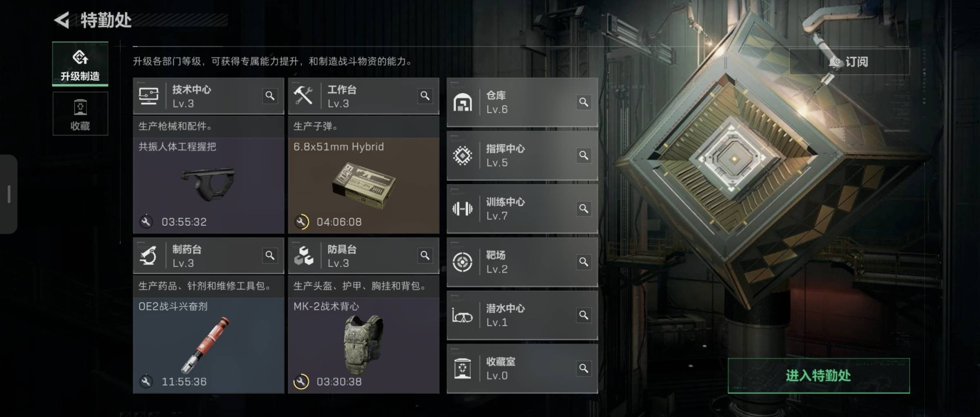The width and height of the screenshot is (980, 417).
Task: Select the 共振人体工程握把 production item
Action: point(209,186)
